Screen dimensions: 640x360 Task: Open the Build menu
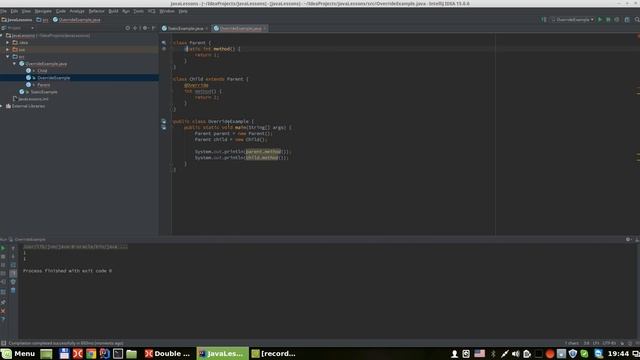click(113, 11)
